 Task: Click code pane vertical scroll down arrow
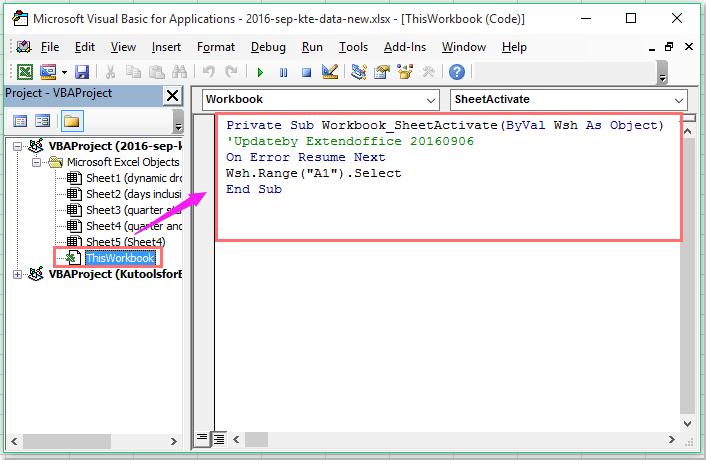click(688, 424)
